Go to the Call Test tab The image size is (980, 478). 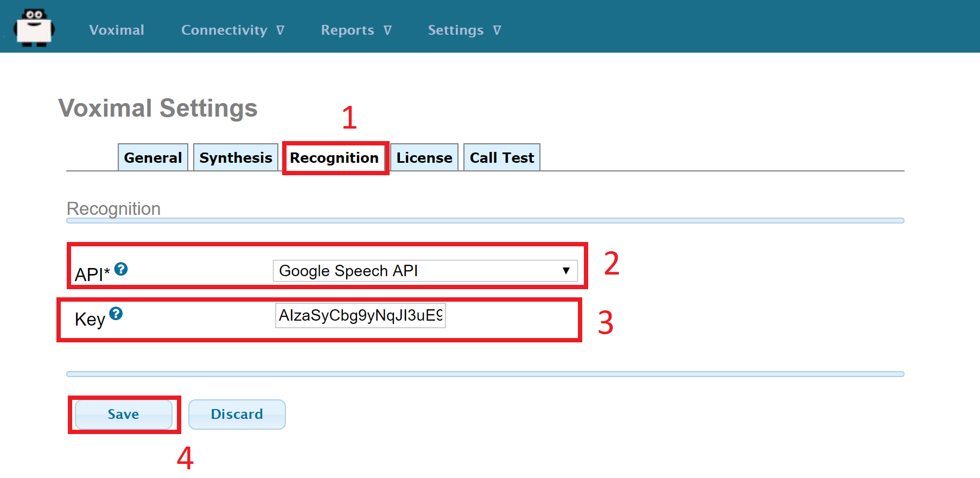(x=501, y=157)
